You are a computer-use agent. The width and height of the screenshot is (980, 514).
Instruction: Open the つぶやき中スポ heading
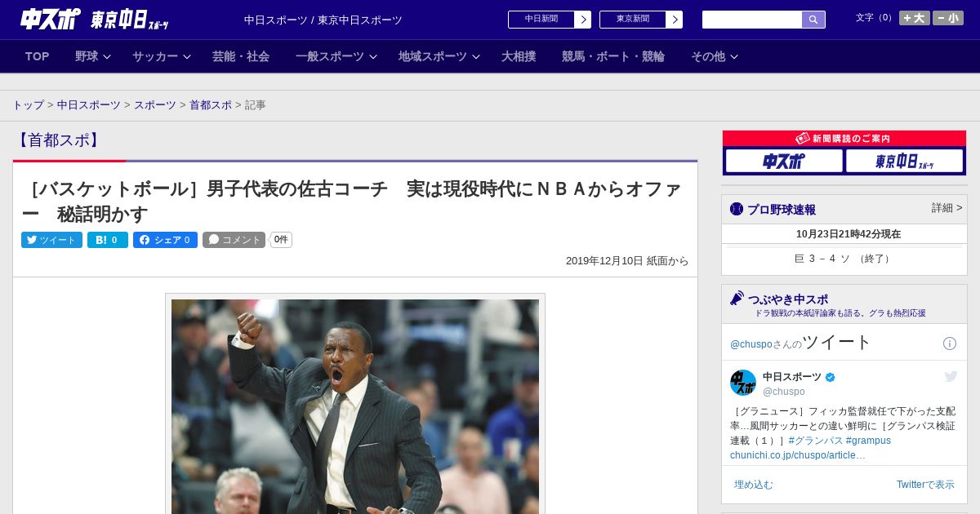(788, 299)
